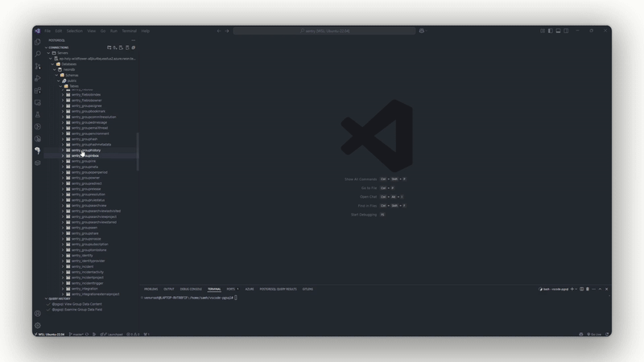Select the PostgreSQL elephant icon in activity bar
This screenshot has width=644, height=362.
tap(38, 150)
